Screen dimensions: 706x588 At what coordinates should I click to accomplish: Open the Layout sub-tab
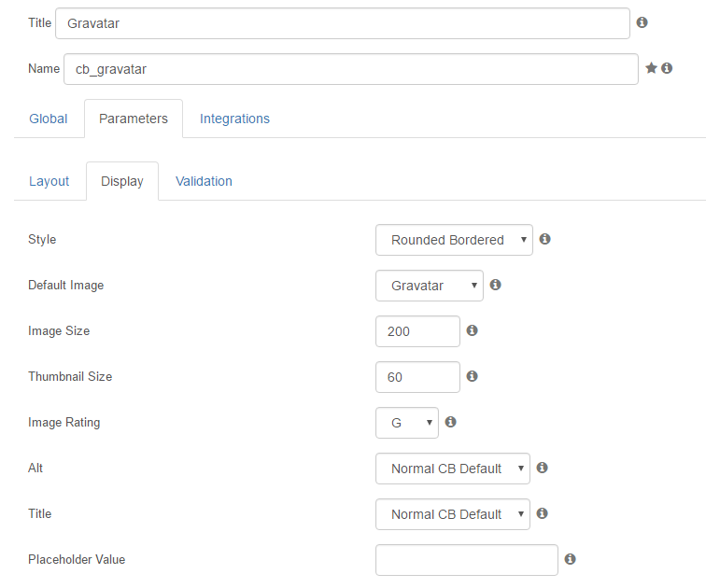(49, 181)
